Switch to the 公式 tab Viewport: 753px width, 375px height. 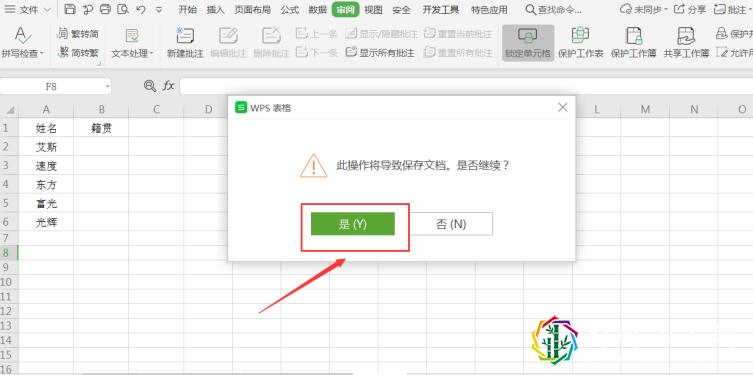click(290, 9)
